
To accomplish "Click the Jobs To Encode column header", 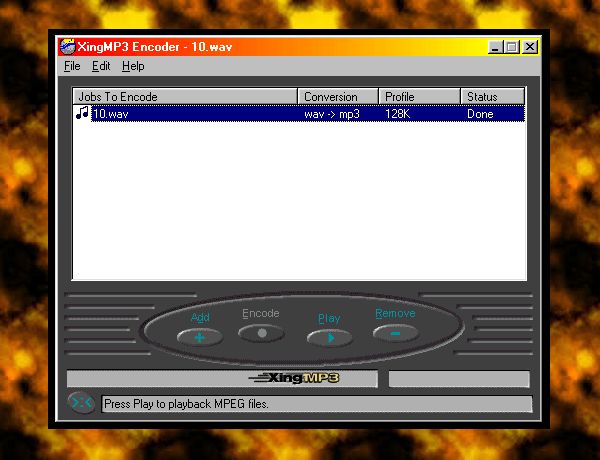I will coord(185,97).
